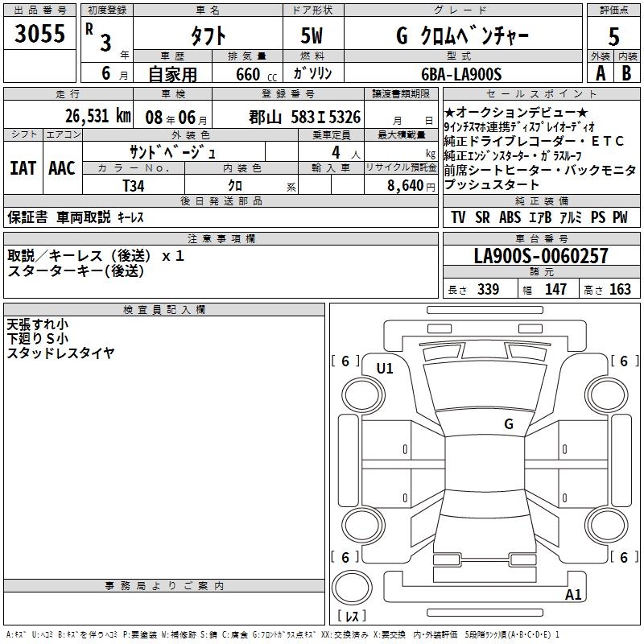Click the 車検 expiry date 08年06月
Screen dimensions: 644x644
[x=176, y=118]
